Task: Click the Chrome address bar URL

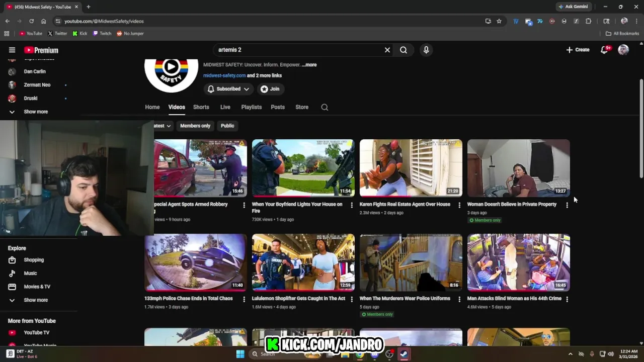Action: 104,21
